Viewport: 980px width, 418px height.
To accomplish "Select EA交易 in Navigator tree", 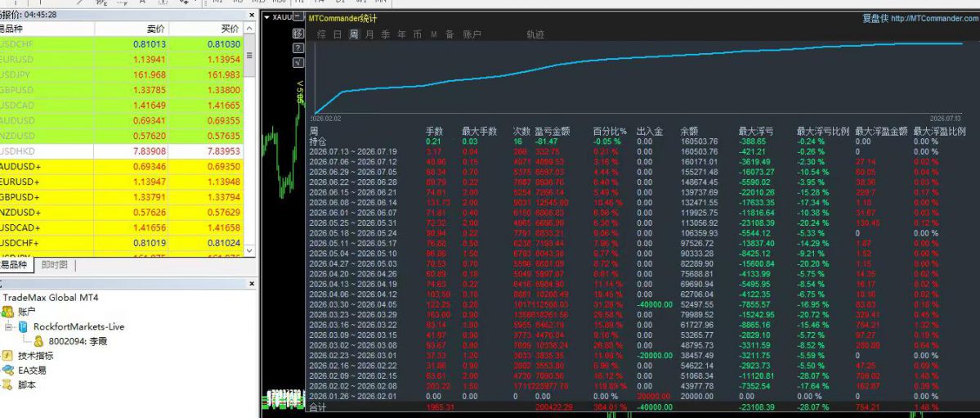I will [32, 370].
